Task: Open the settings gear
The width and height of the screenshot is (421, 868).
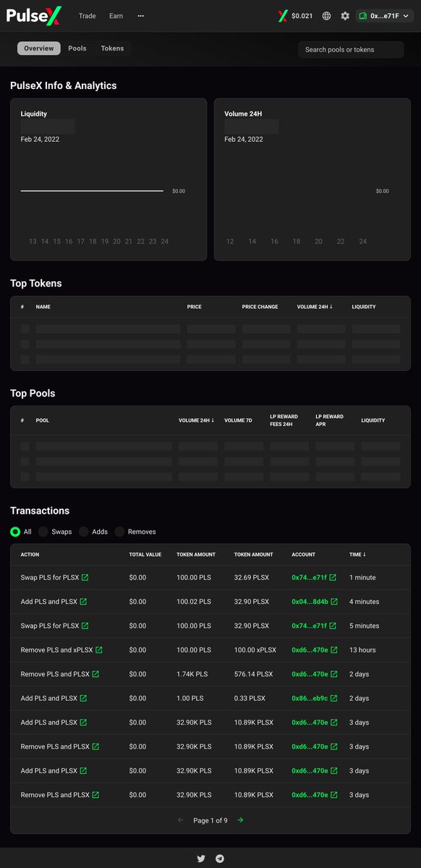Action: (x=345, y=16)
